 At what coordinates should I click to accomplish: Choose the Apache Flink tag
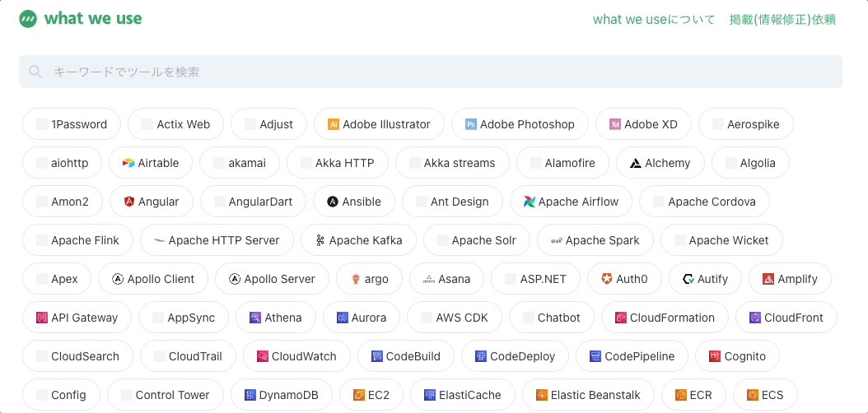pyautogui.click(x=78, y=240)
